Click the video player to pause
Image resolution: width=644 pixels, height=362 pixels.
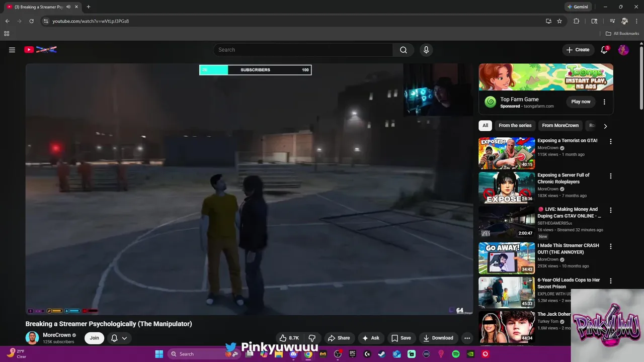click(249, 189)
